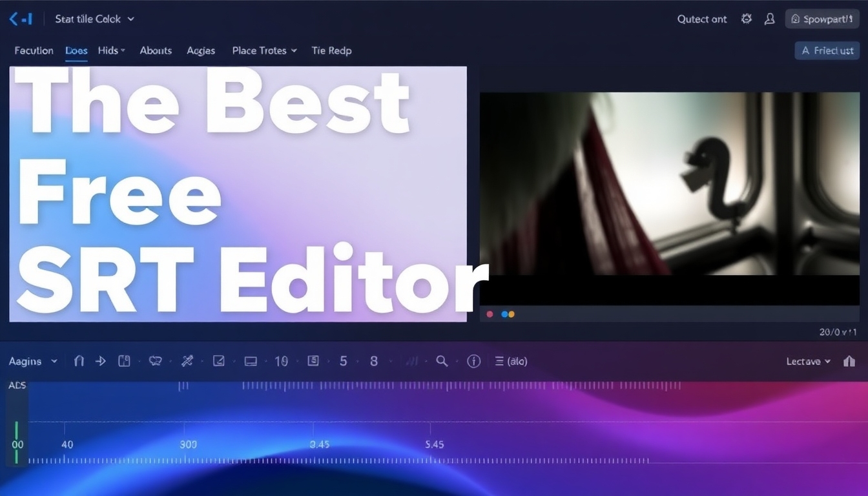Expand the Hids menu dropdown
Screen dimensions: 868x496
tap(112, 50)
